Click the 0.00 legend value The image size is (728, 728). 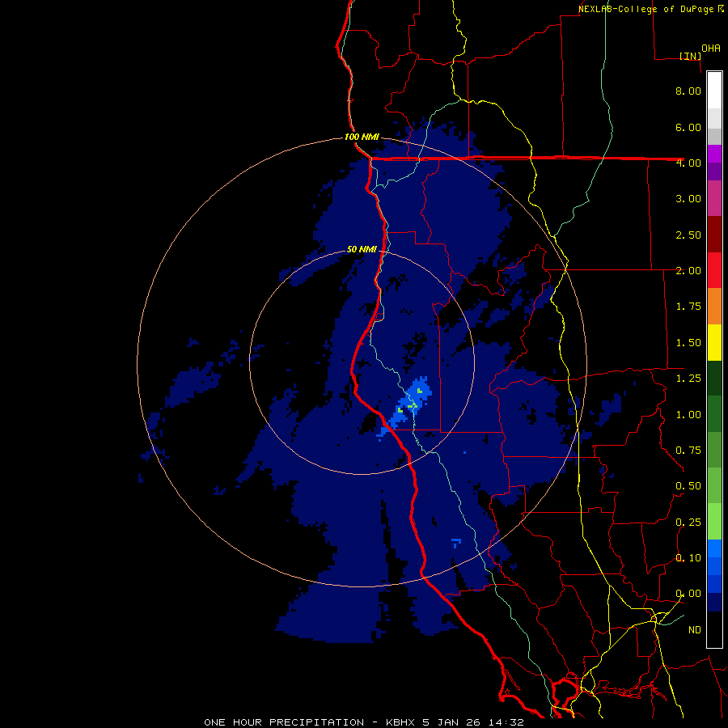tap(688, 594)
